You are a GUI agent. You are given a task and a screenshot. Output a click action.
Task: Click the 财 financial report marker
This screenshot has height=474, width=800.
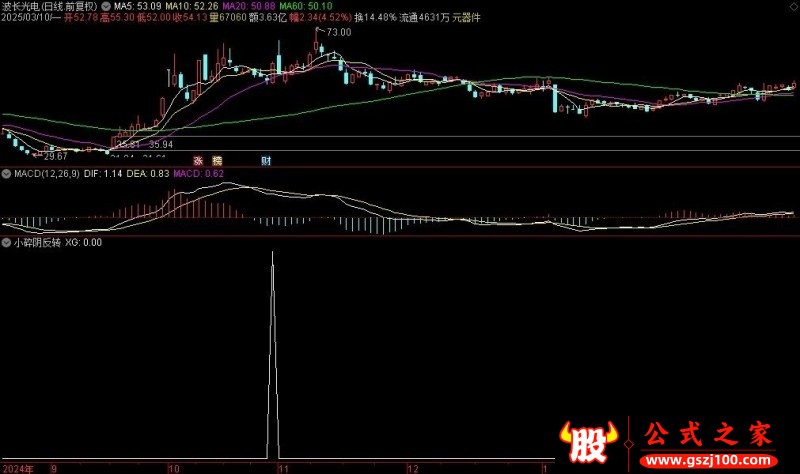[266, 161]
